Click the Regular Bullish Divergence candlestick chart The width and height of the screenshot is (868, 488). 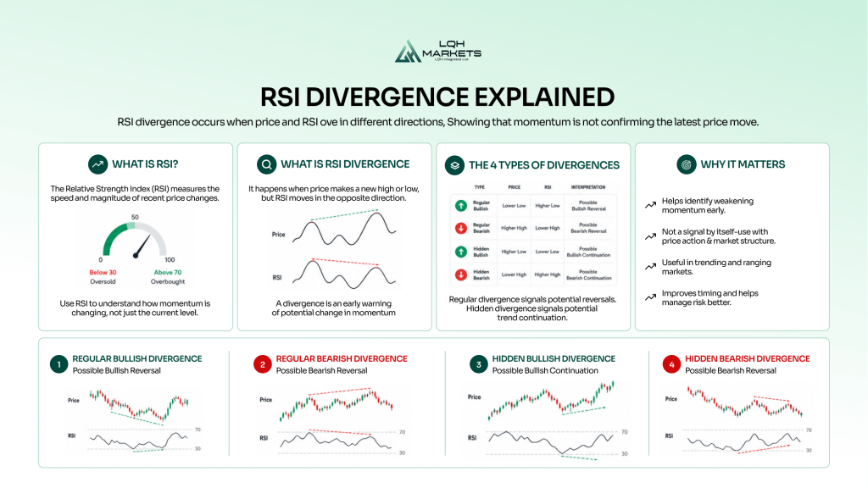(x=139, y=407)
